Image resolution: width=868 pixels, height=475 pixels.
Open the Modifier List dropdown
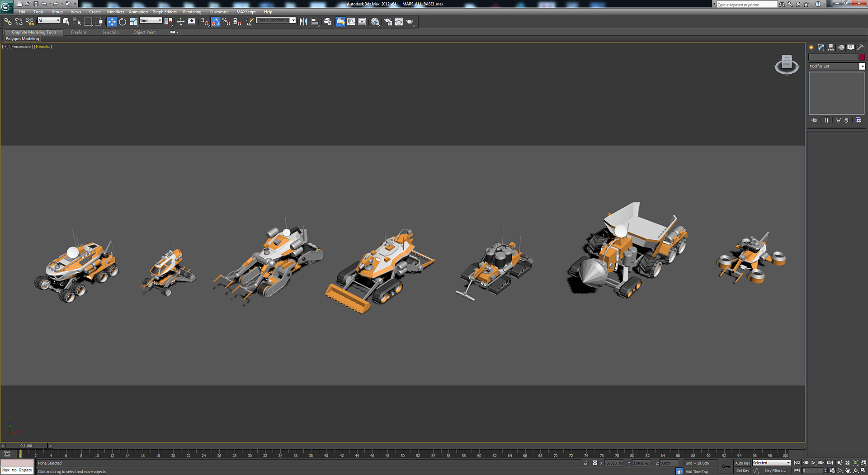[x=862, y=66]
